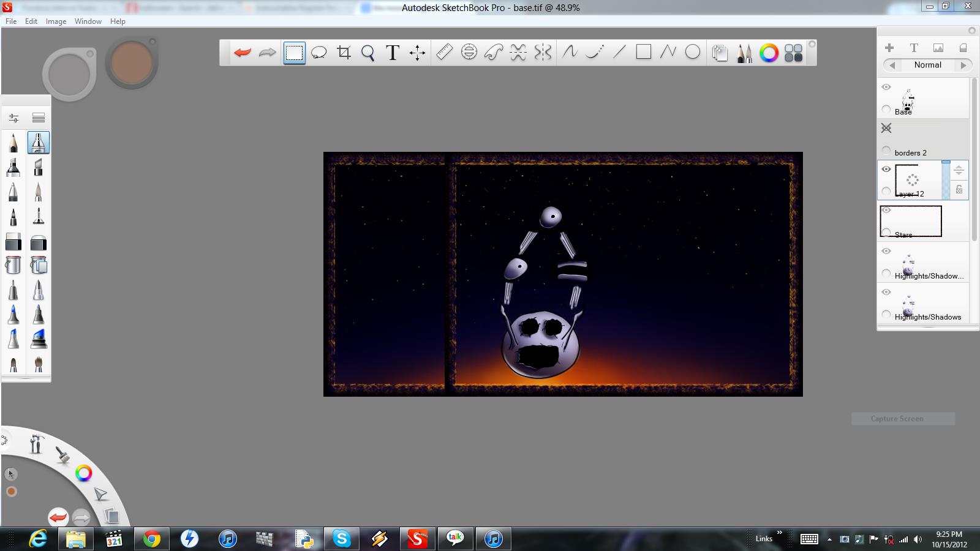Toggle visibility of the Stars layer
980x551 pixels.
pos(886,210)
